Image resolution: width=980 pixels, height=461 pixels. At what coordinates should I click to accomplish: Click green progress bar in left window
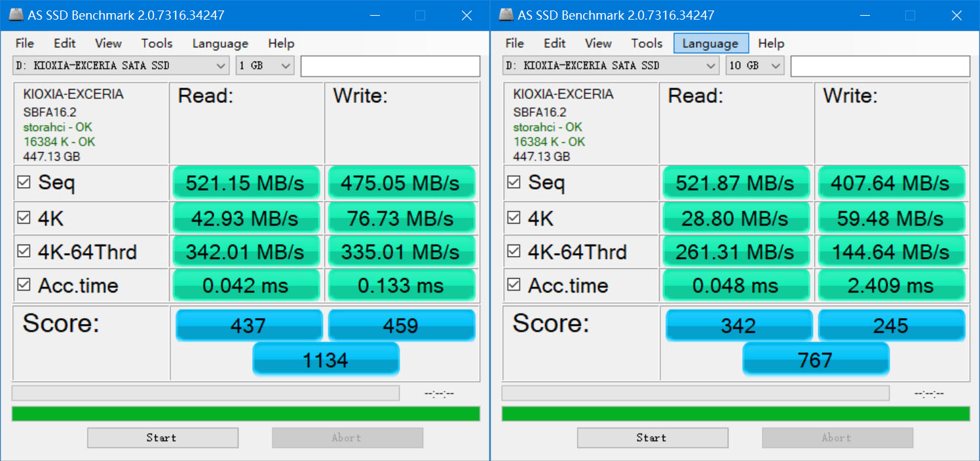point(246,414)
